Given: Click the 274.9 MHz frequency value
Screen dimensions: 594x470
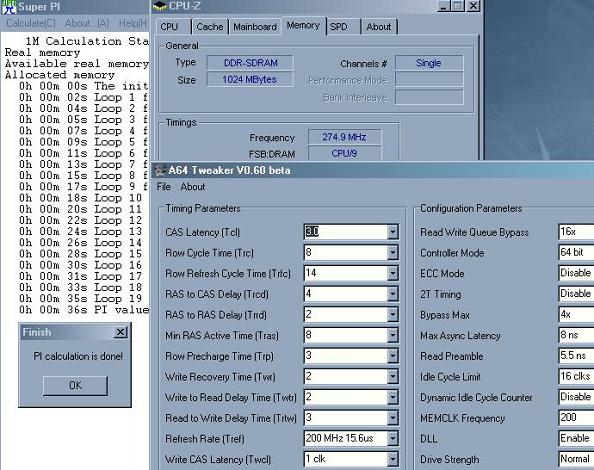Looking at the screenshot, I should point(344,137).
